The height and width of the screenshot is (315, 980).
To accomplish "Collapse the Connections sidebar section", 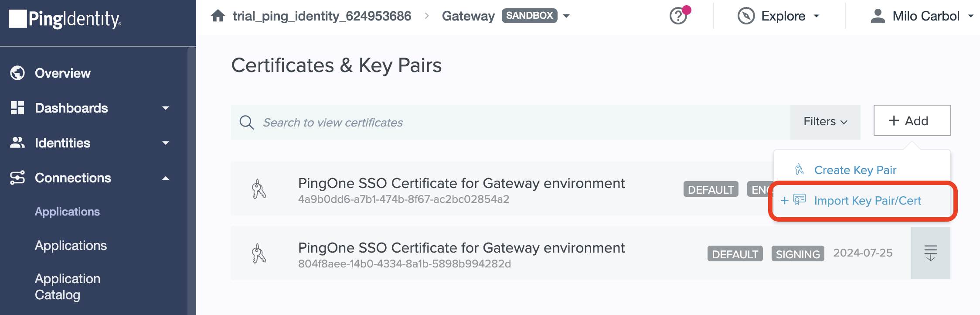I will click(165, 178).
